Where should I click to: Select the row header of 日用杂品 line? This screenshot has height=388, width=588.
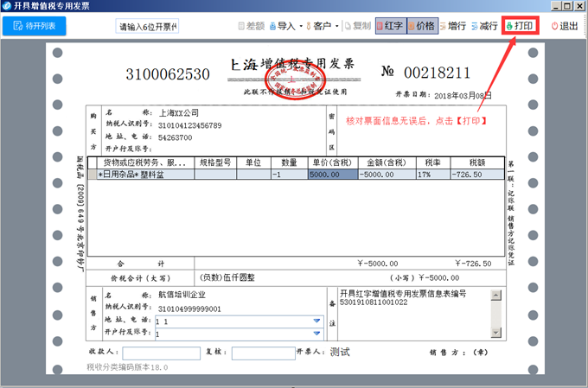(93, 175)
